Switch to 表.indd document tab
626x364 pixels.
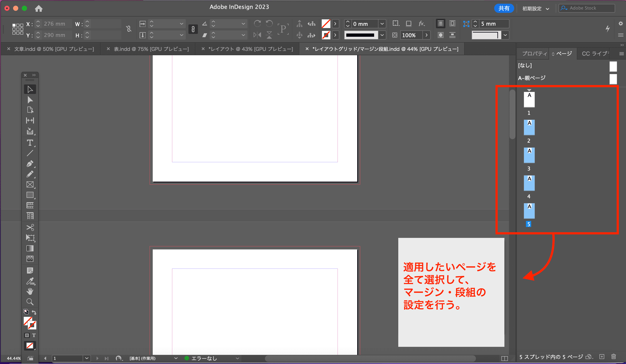(151, 49)
